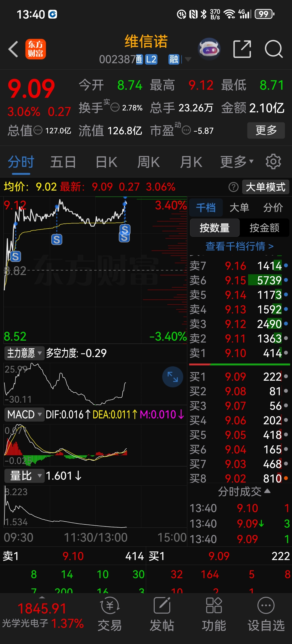292x644 pixels.
Task: Tap the S marker at chart start
Action: pyautogui.click(x=15, y=256)
